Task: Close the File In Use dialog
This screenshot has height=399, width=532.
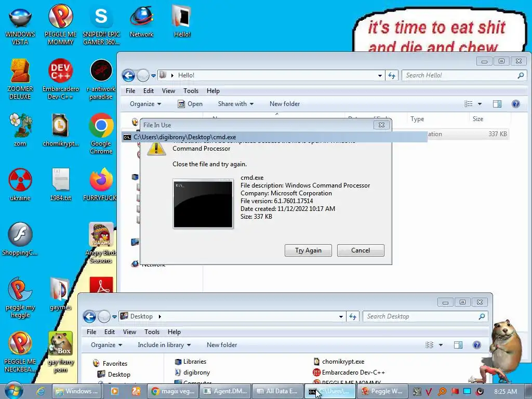Action: pos(381,125)
